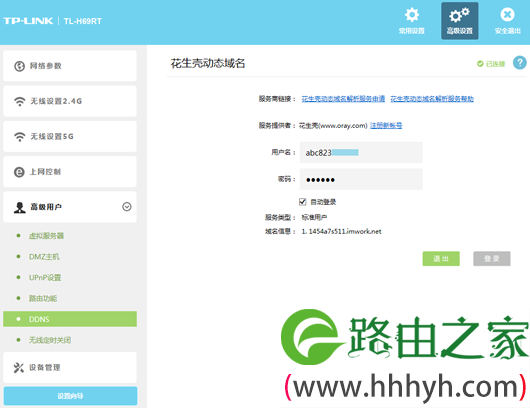Collapse the 高级用户 chevron arrow

point(127,207)
